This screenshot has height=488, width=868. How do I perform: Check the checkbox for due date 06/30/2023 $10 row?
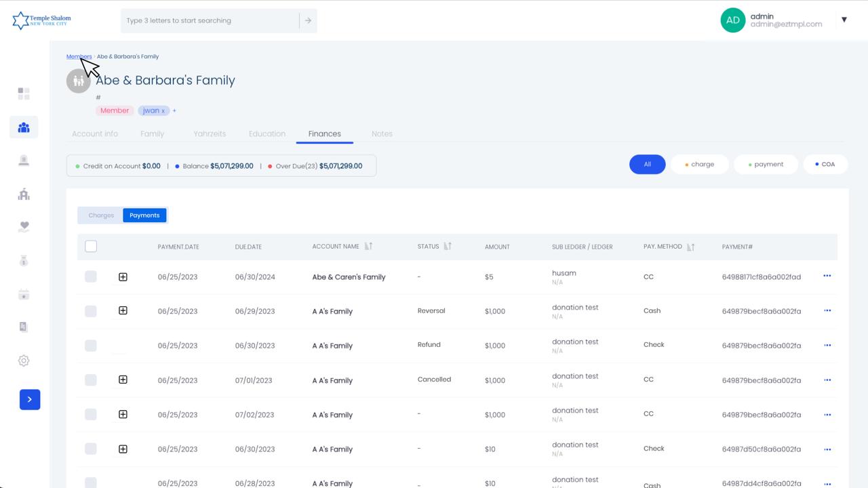[x=91, y=449]
